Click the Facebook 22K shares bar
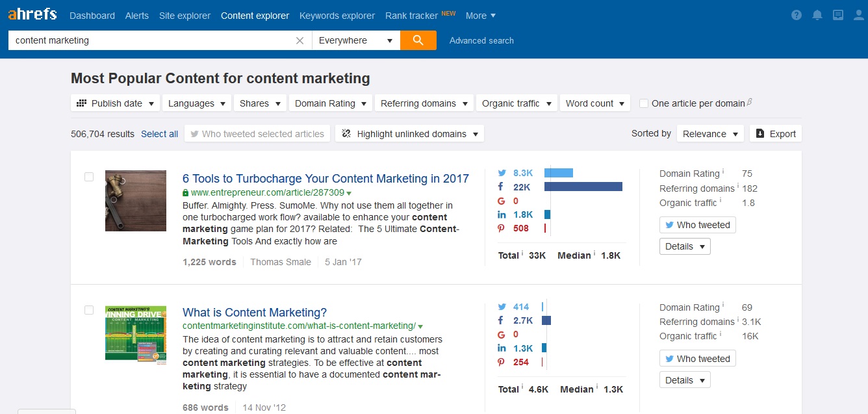The height and width of the screenshot is (414, 868). pyautogui.click(x=583, y=187)
